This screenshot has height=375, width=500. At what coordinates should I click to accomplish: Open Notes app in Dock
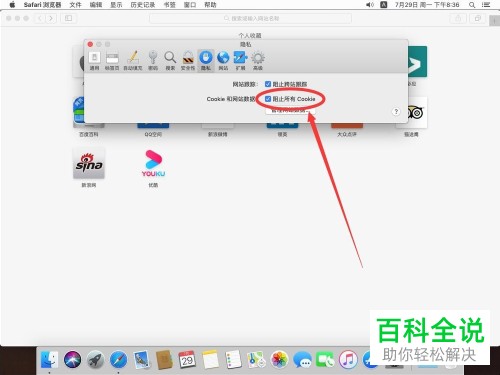[210, 360]
